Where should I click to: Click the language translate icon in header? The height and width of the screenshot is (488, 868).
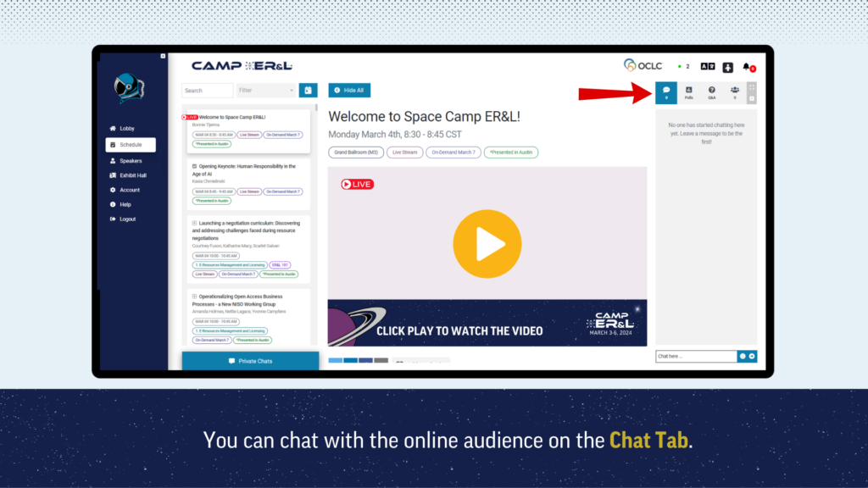[x=708, y=66]
